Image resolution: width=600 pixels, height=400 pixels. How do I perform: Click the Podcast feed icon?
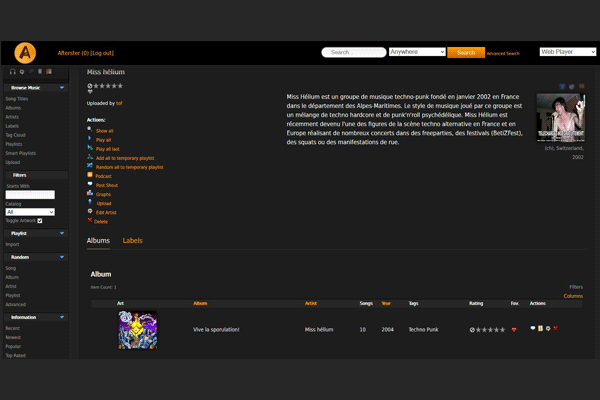90,175
